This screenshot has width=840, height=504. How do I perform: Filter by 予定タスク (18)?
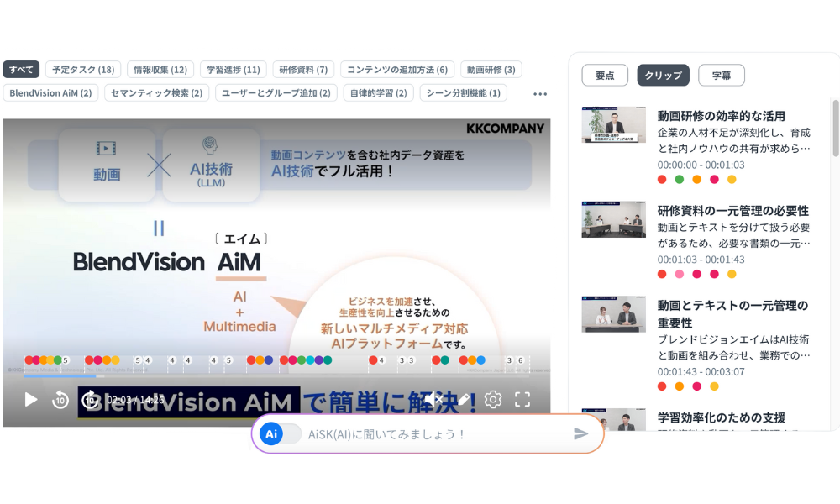[83, 70]
